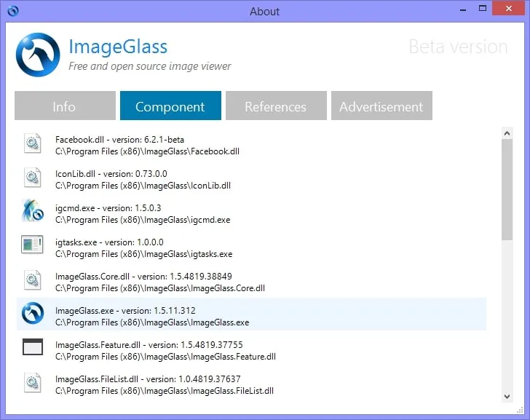
Task: Click the ImageGlass.FileList.dll file icon
Action: pyautogui.click(x=33, y=383)
